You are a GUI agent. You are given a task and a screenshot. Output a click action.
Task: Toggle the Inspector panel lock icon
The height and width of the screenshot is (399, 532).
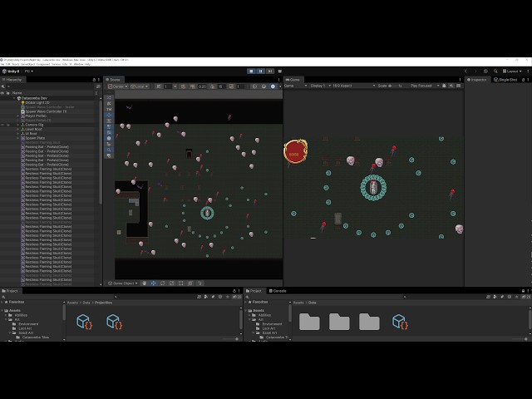(x=523, y=80)
